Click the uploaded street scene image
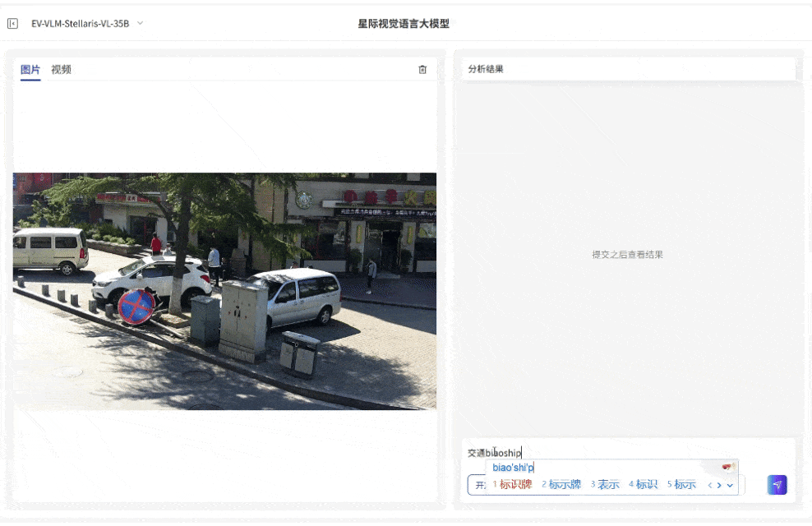Image resolution: width=812 pixels, height=526 pixels. click(x=224, y=291)
